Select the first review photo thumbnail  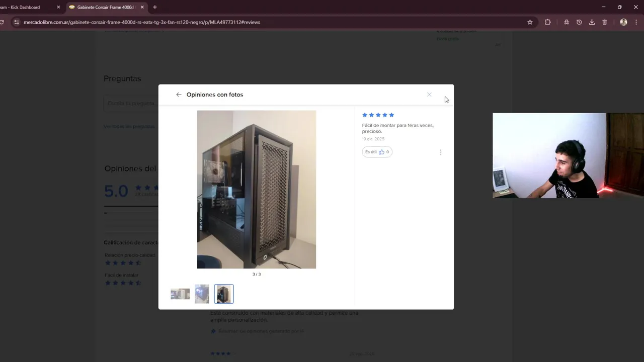coord(180,294)
